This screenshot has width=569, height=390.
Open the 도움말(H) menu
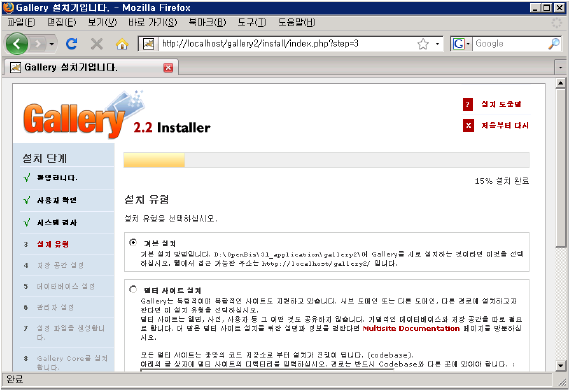pos(296,22)
